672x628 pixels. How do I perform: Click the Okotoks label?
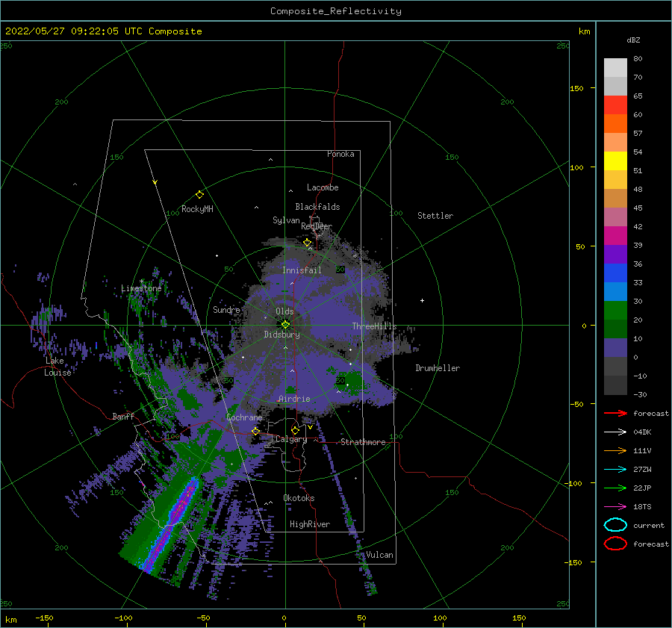[299, 498]
